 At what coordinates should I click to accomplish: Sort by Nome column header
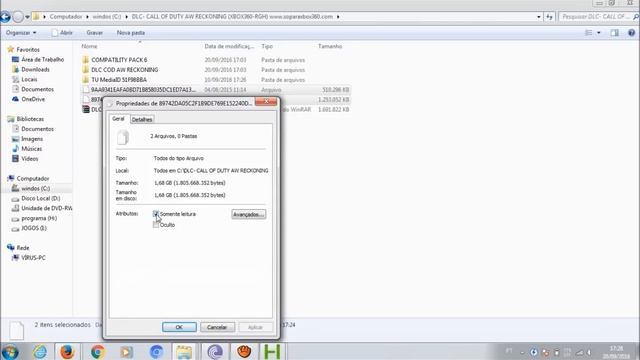point(89,47)
